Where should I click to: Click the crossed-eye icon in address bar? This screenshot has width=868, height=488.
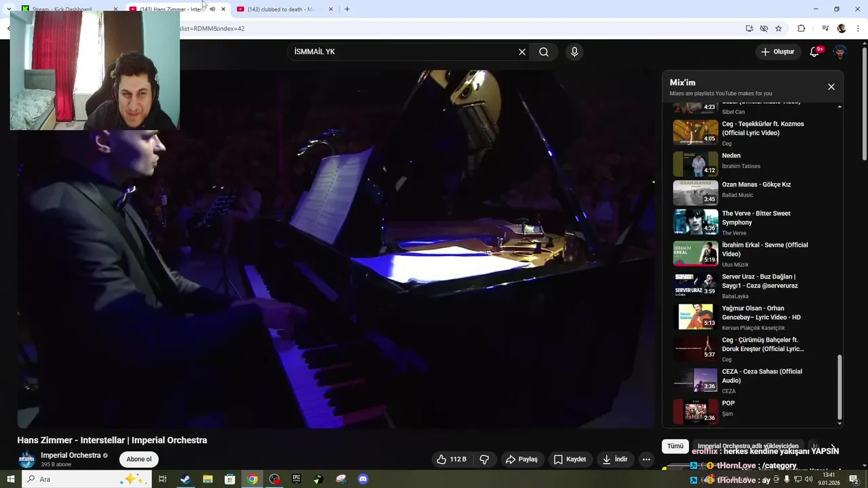764,28
